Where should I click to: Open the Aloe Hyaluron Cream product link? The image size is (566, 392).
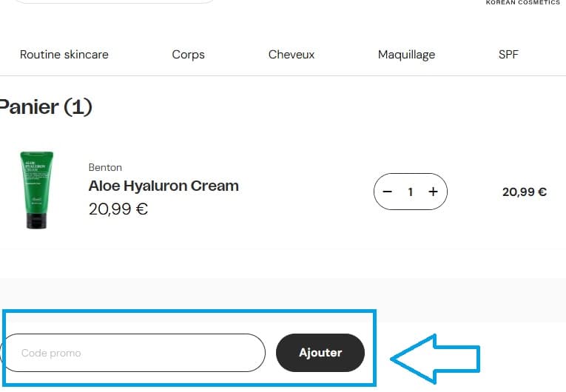click(x=164, y=186)
